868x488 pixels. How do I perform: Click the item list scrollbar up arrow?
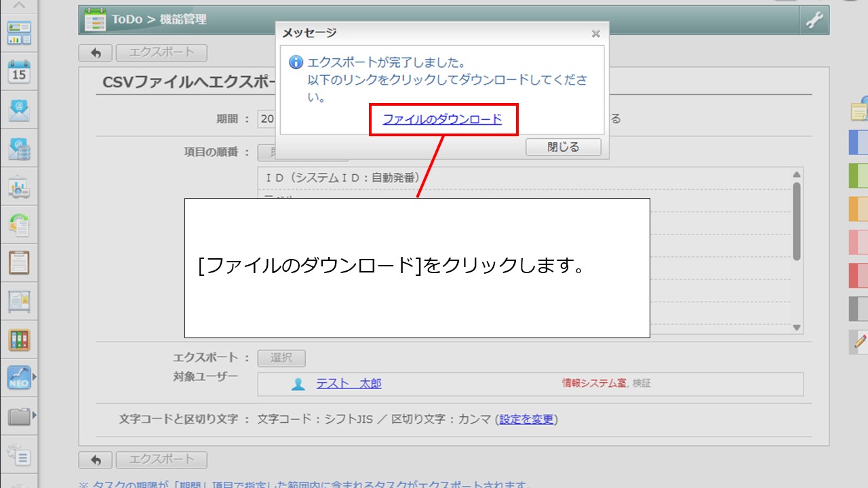click(x=797, y=175)
